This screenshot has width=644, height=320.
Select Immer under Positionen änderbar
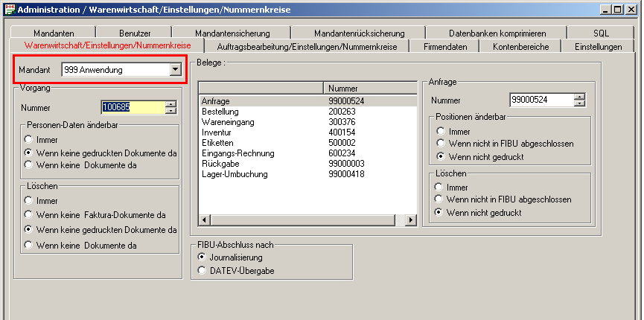click(441, 131)
